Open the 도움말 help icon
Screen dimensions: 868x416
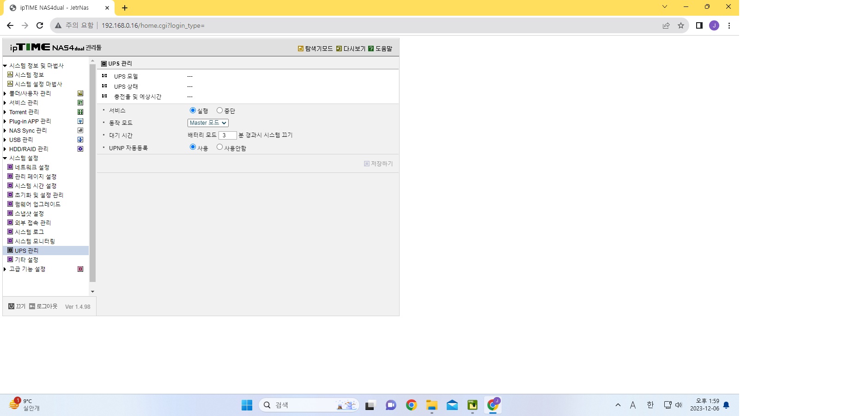pyautogui.click(x=371, y=49)
